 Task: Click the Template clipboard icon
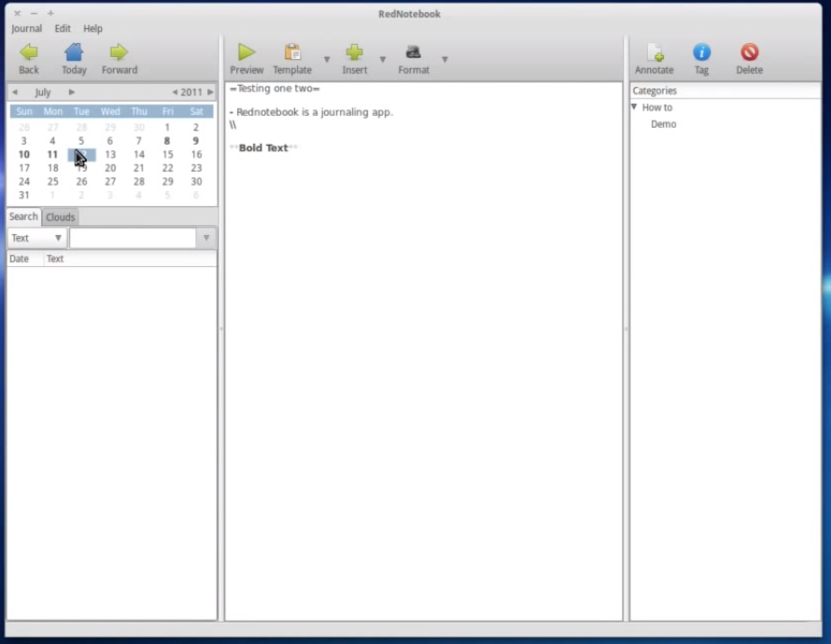(x=292, y=53)
